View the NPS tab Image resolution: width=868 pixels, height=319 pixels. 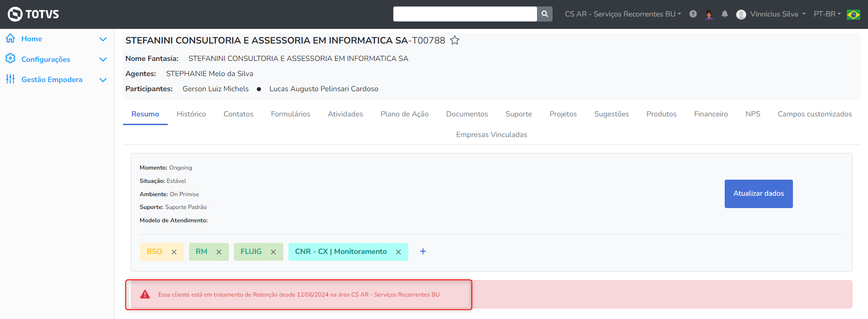point(753,114)
